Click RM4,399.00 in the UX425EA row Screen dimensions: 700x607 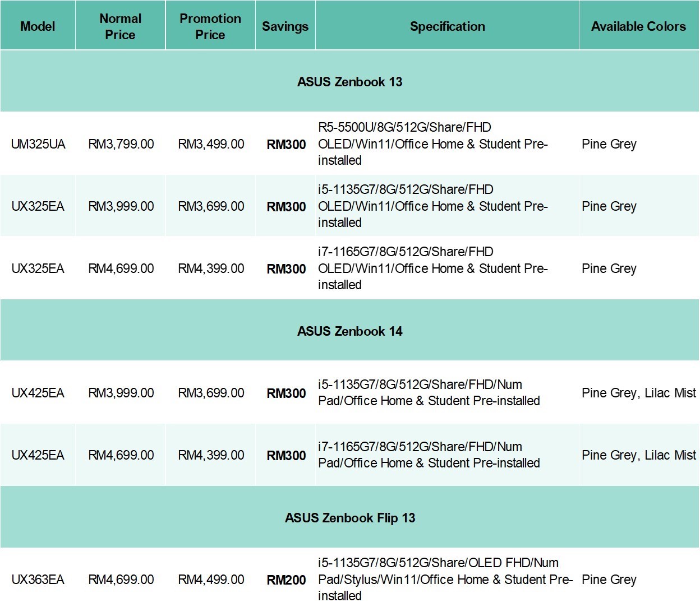pyautogui.click(x=211, y=455)
